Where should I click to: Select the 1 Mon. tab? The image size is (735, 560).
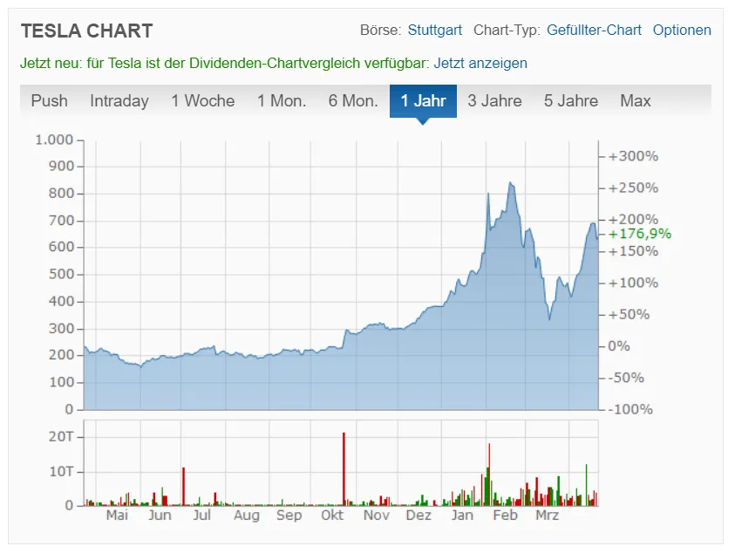(281, 101)
